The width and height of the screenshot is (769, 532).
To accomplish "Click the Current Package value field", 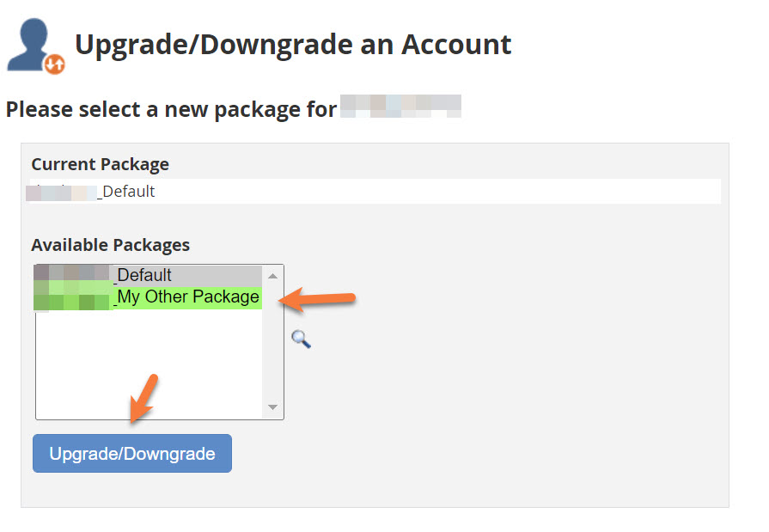I will (x=375, y=191).
